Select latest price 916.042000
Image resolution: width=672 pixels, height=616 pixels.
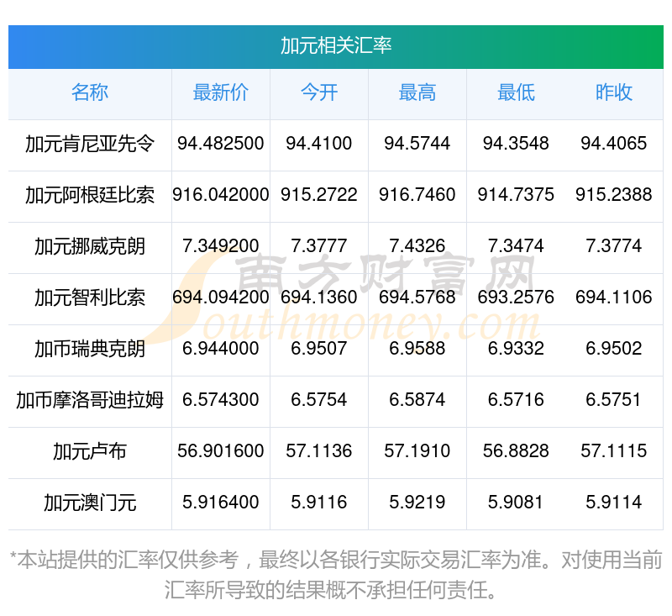coord(221,195)
